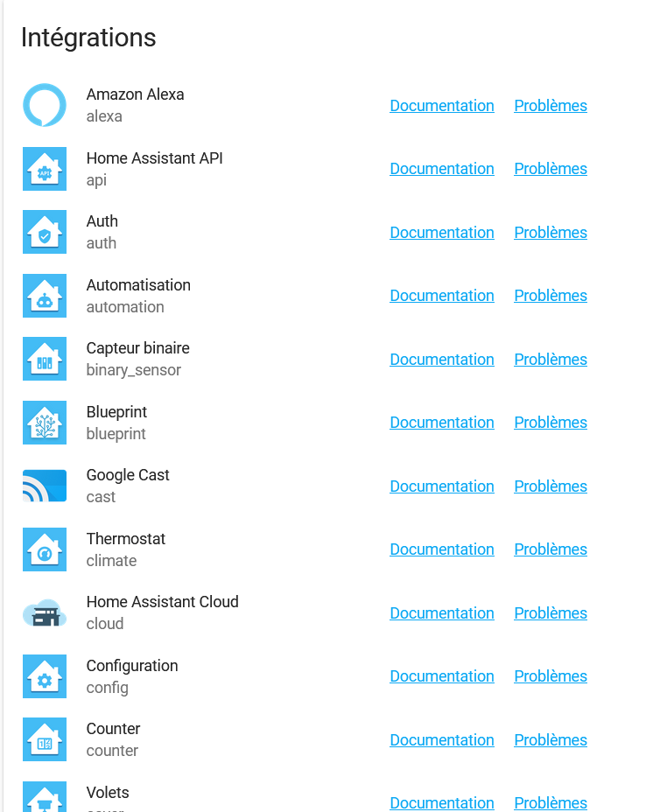Open Problèmes link for Amazon Alexa
653x812 pixels.
(551, 106)
